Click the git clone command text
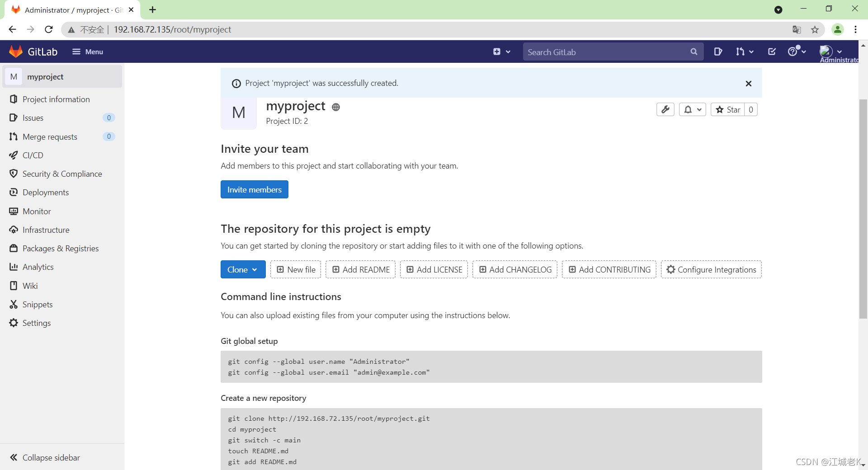Viewport: 868px width, 470px height. point(329,418)
